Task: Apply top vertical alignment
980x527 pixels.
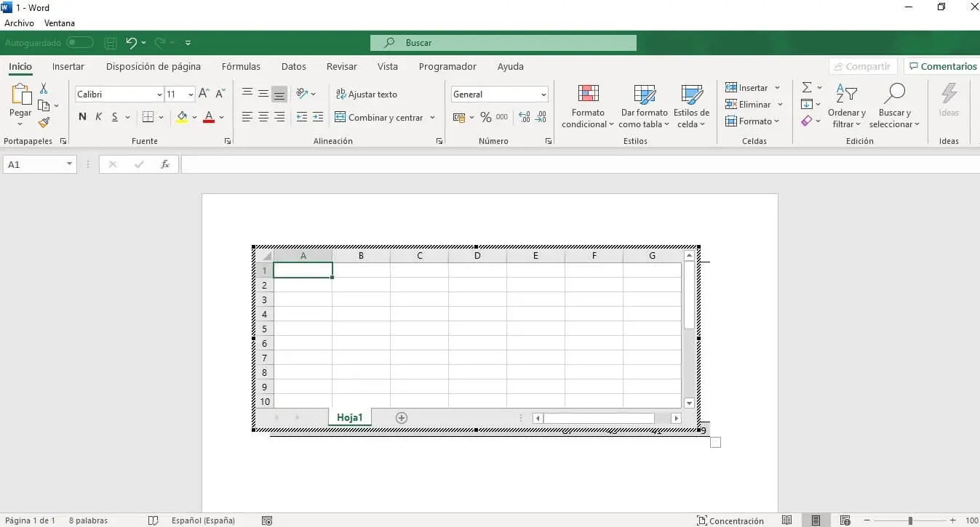Action: (247, 94)
